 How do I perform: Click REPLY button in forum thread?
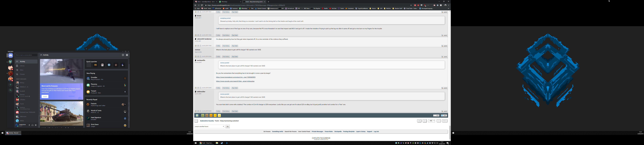click(x=444, y=115)
